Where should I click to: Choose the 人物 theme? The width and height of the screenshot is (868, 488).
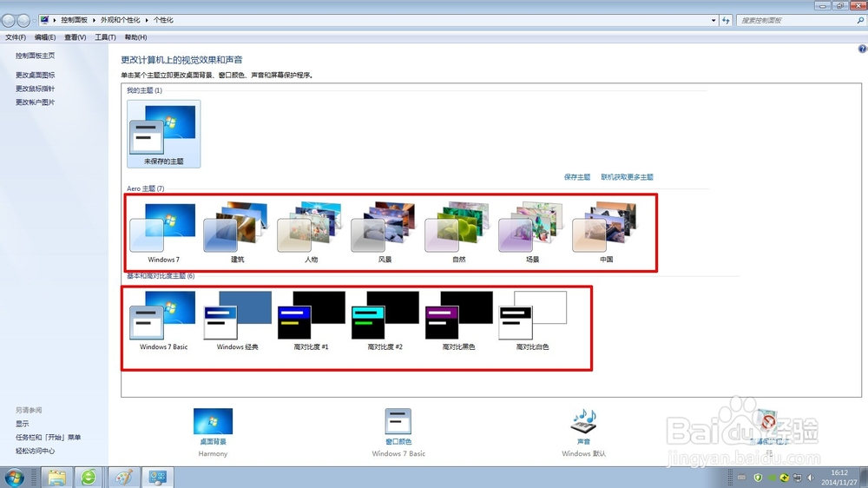[x=311, y=234]
